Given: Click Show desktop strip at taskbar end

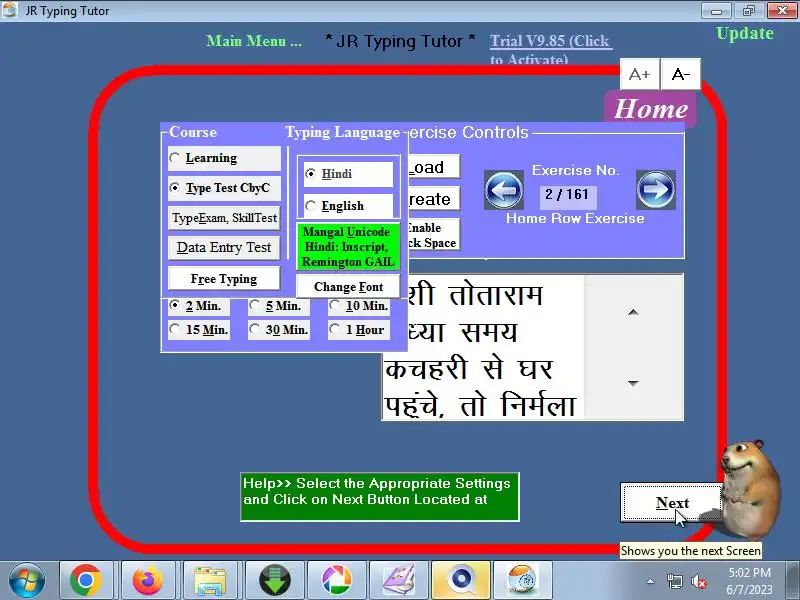Looking at the screenshot, I should [793, 580].
